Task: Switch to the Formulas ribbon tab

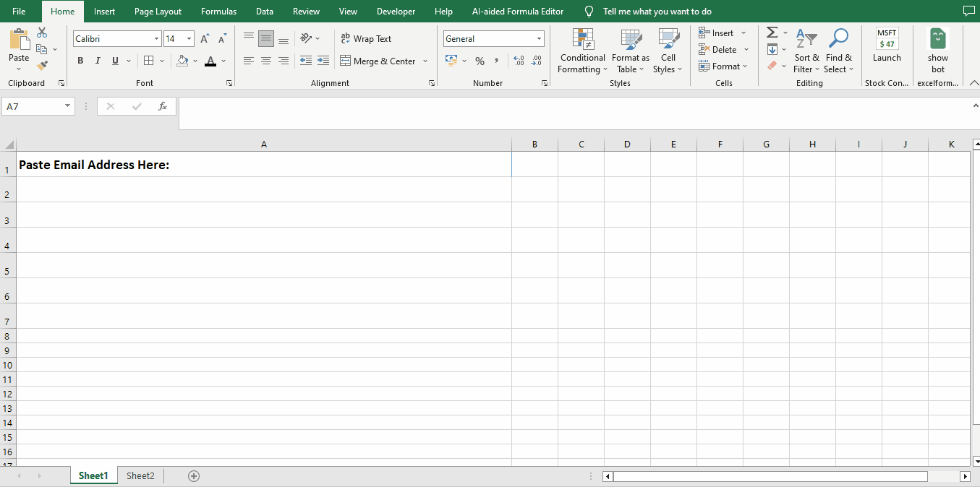Action: coord(218,11)
